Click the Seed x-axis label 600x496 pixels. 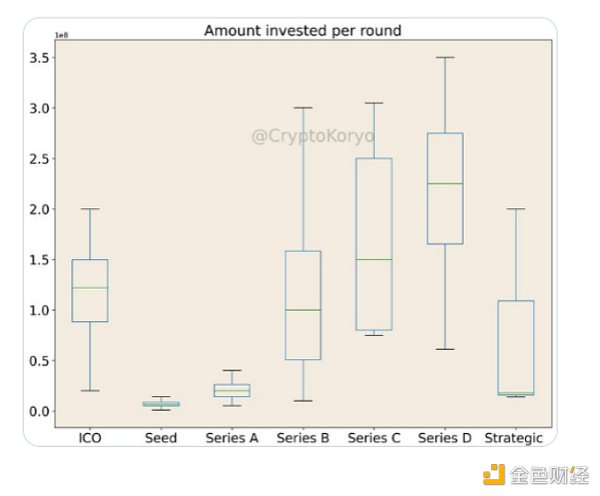[160, 438]
